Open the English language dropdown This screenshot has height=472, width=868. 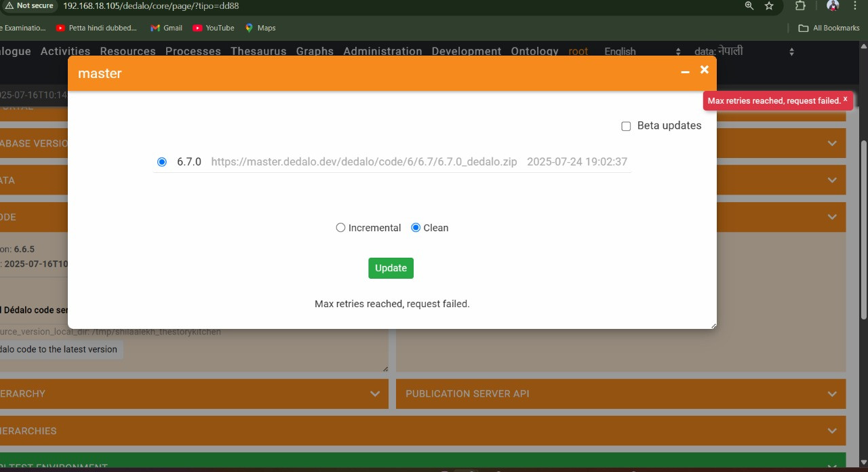pyautogui.click(x=642, y=52)
